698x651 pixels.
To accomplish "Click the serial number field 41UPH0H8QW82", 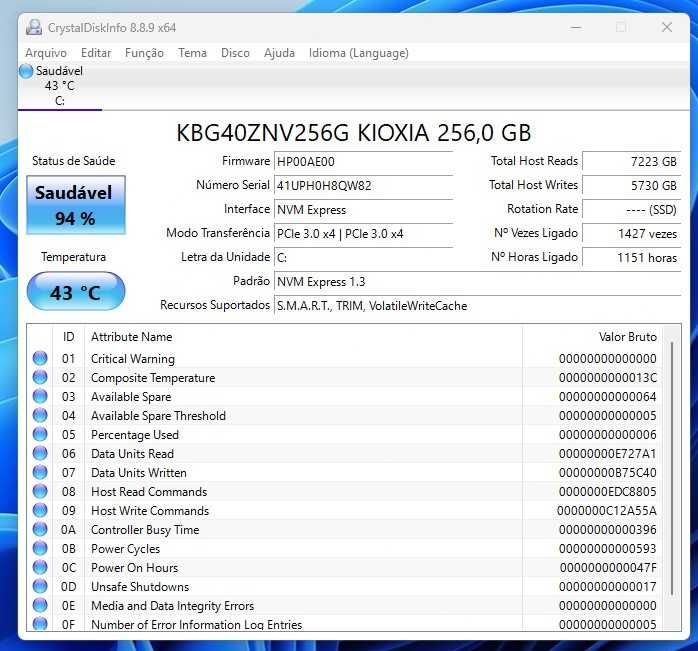I will [x=363, y=186].
